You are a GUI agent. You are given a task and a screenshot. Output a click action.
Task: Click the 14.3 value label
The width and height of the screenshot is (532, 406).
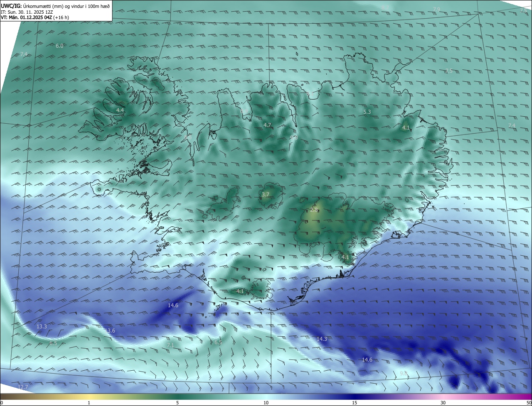(322, 339)
